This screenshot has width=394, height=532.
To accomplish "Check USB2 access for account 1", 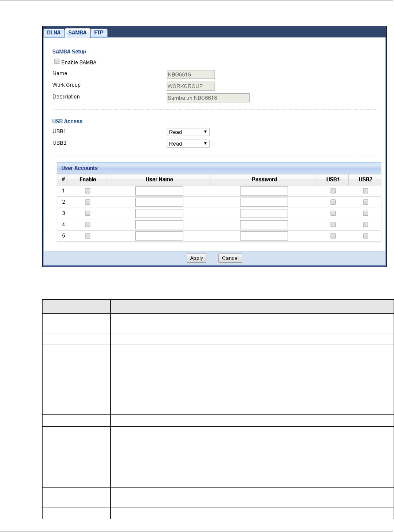I will 366,191.
